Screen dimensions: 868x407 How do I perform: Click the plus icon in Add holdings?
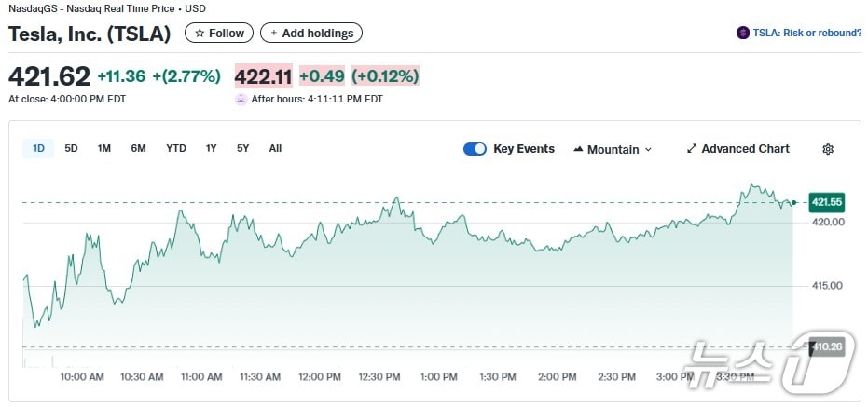274,34
